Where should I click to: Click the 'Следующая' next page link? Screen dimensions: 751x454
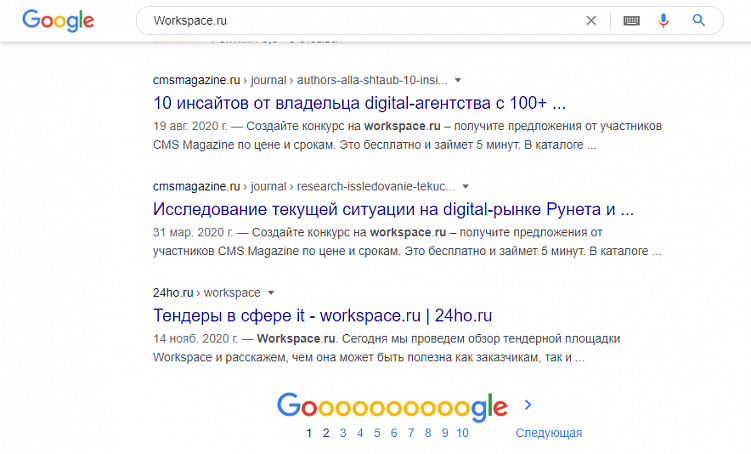coord(548,433)
